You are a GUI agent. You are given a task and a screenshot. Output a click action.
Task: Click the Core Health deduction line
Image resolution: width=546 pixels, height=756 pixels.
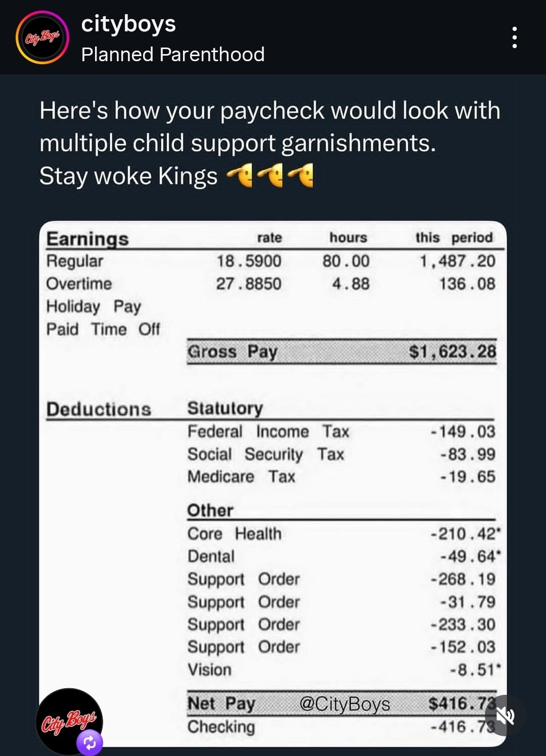341,533
